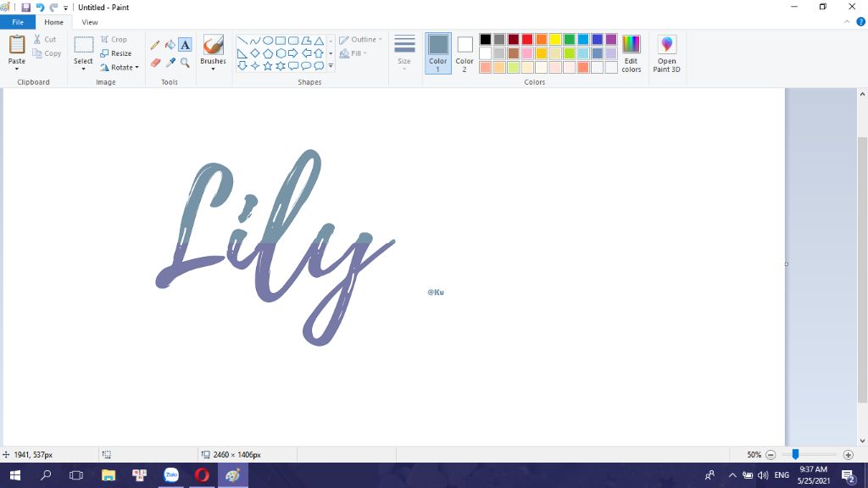
Task: Click the Crop button
Action: [114, 39]
